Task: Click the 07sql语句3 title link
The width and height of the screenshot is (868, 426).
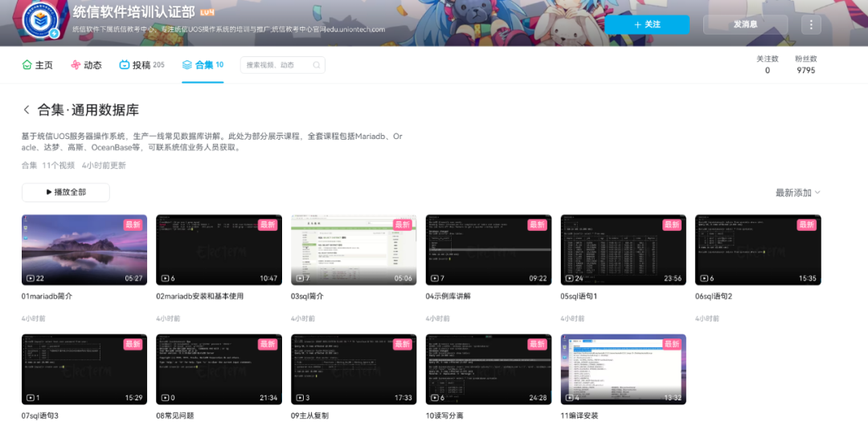Action: [40, 416]
